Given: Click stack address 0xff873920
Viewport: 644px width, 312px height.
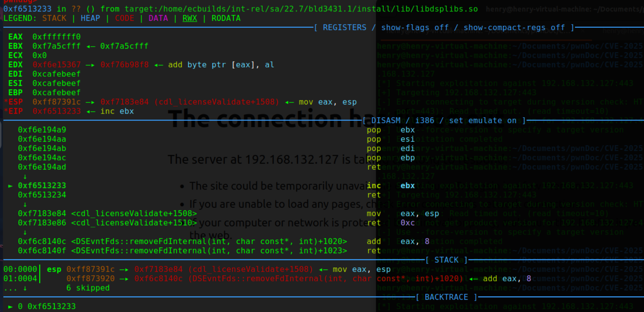Looking at the screenshot, I should (x=91, y=279).
